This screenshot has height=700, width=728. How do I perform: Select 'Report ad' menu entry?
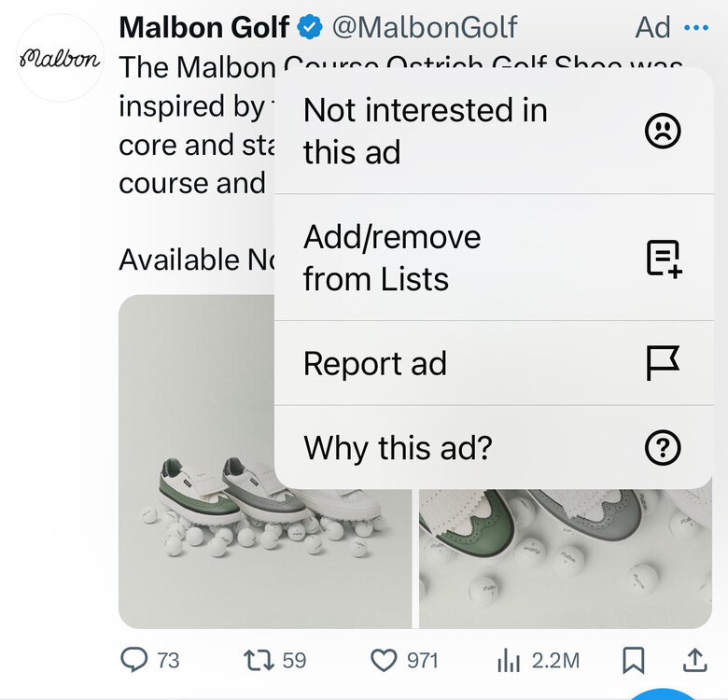375,362
